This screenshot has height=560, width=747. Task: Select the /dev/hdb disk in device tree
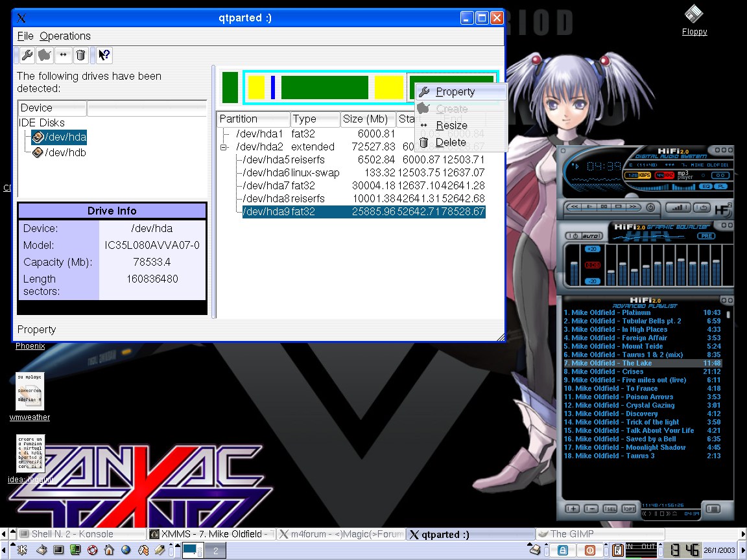65,153
